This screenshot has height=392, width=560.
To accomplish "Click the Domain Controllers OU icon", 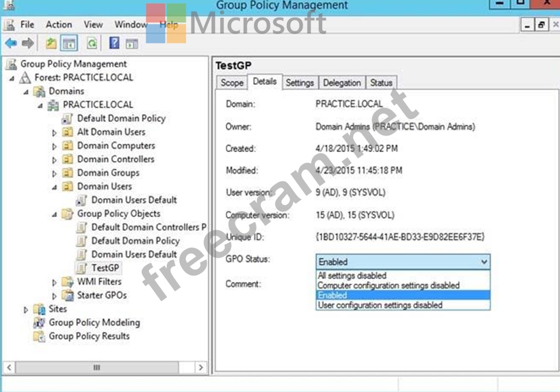I will pos(67,159).
